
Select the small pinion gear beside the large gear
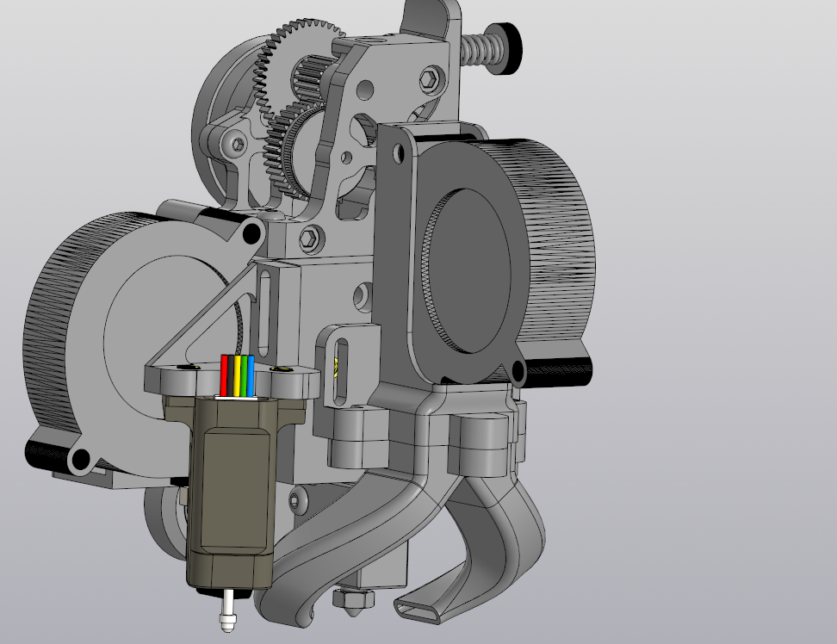tap(307, 80)
